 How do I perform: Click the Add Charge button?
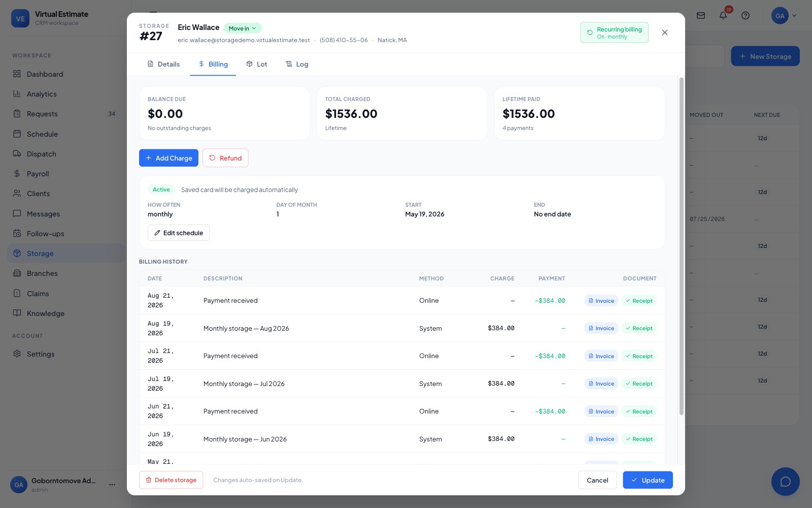[x=168, y=158]
